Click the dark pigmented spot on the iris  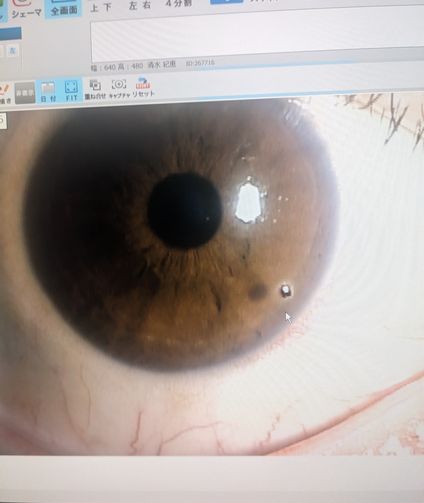point(257,291)
